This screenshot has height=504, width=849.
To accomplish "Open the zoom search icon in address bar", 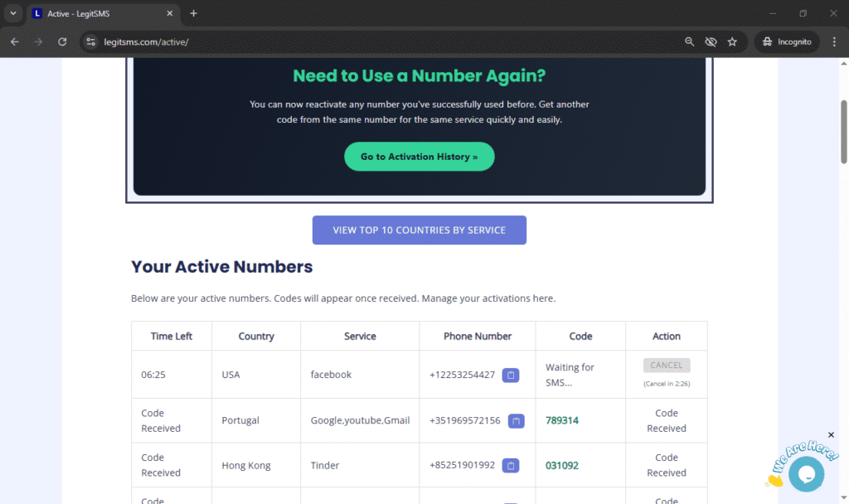I will (689, 41).
